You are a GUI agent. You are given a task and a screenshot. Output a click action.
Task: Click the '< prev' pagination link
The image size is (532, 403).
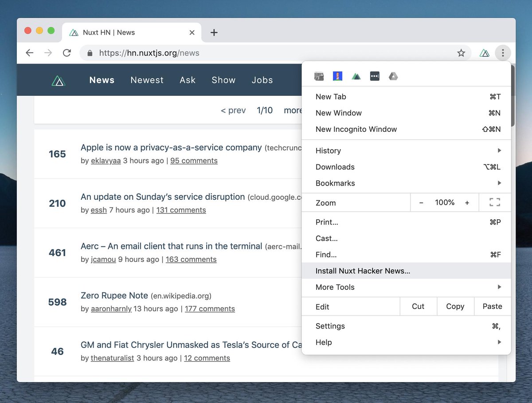(x=233, y=111)
